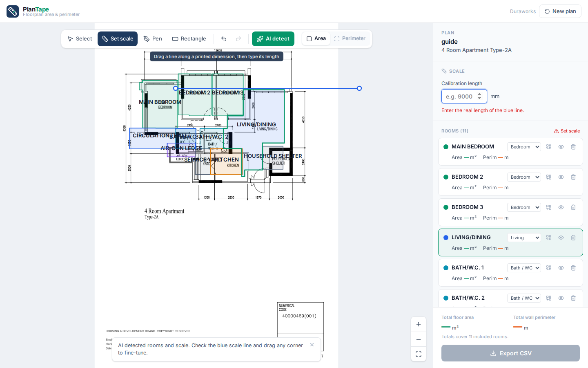Expand the Living type dropdown

pos(524,238)
